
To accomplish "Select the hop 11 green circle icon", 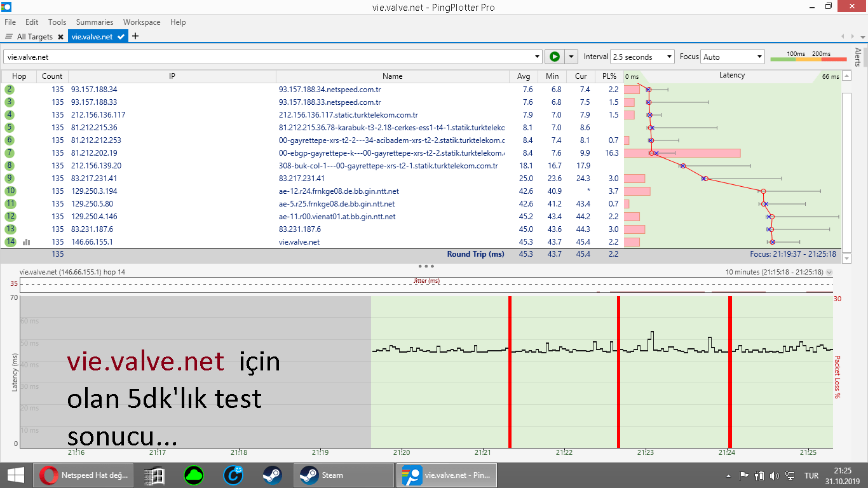I will pyautogui.click(x=10, y=204).
